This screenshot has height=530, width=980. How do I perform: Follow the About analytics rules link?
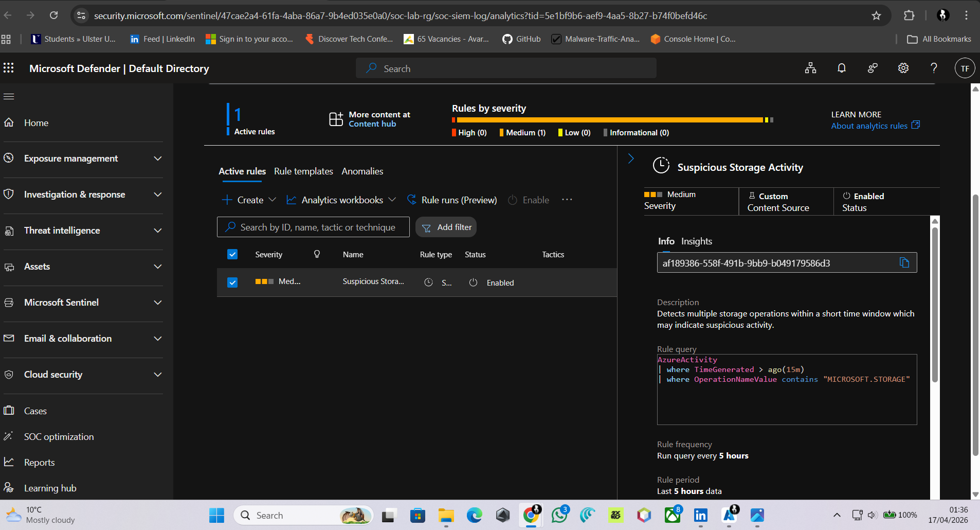click(x=875, y=126)
